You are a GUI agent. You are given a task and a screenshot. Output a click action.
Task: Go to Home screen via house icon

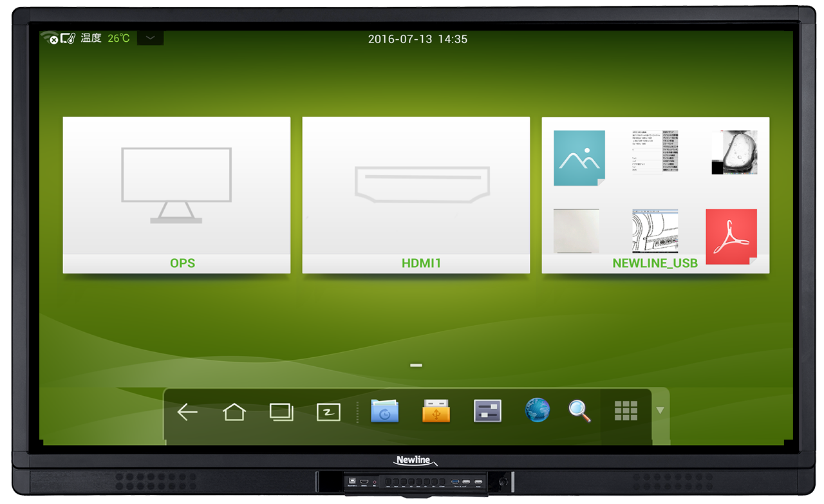click(x=234, y=412)
